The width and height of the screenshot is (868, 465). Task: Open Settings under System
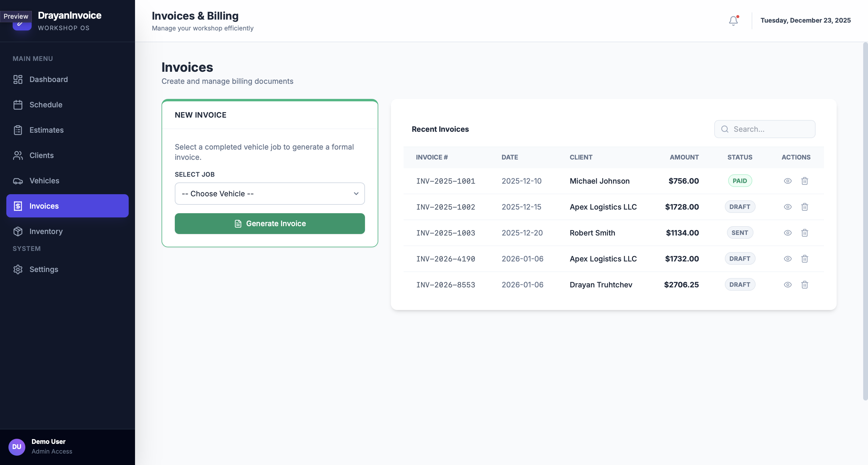(x=68, y=269)
